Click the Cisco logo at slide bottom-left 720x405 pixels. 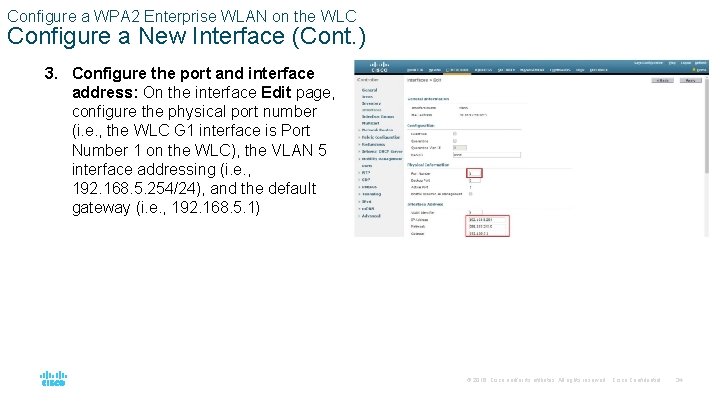53,379
